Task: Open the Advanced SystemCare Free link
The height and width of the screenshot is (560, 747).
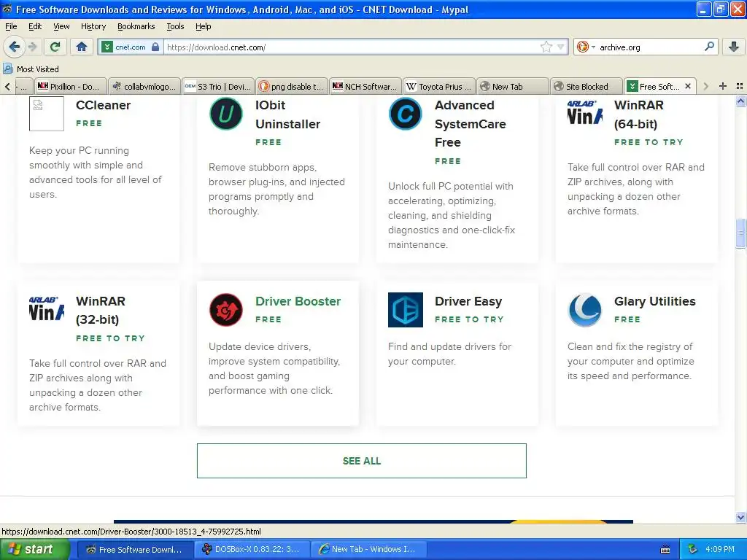Action: tap(471, 124)
